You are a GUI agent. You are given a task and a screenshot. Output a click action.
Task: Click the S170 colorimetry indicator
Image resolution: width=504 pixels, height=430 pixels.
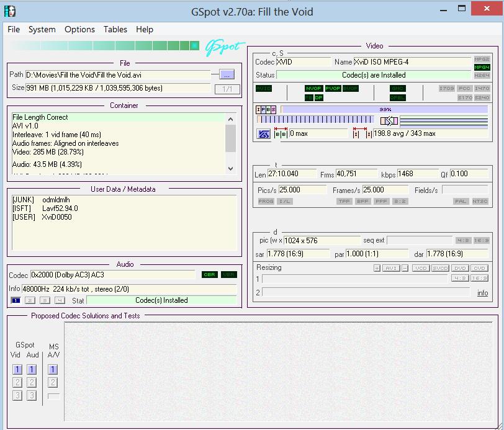click(465, 97)
